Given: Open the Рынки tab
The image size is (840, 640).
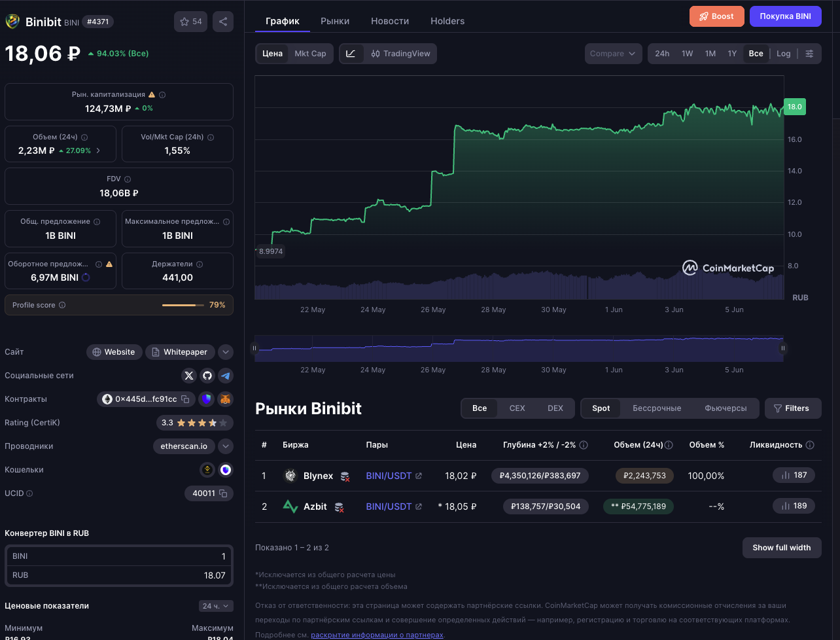Looking at the screenshot, I should tap(335, 21).
